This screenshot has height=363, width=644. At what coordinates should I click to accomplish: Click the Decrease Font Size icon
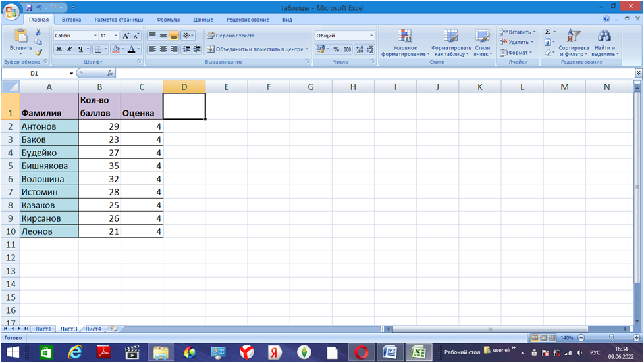tap(136, 36)
